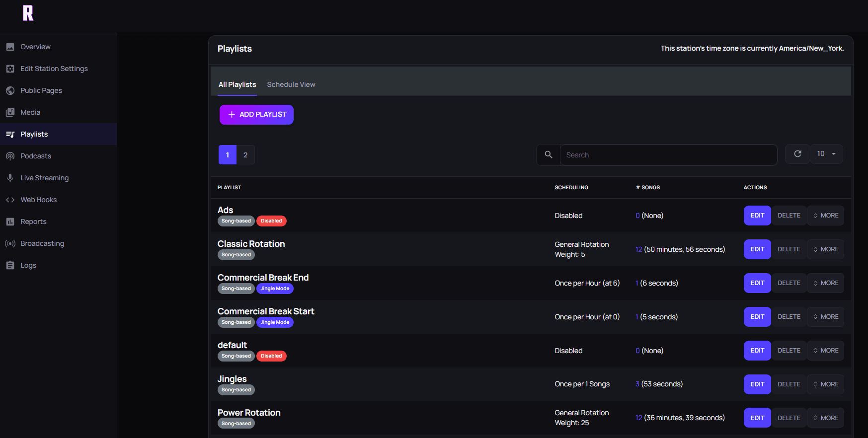868x438 pixels.
Task: Refresh the playlists table
Action: pos(797,154)
